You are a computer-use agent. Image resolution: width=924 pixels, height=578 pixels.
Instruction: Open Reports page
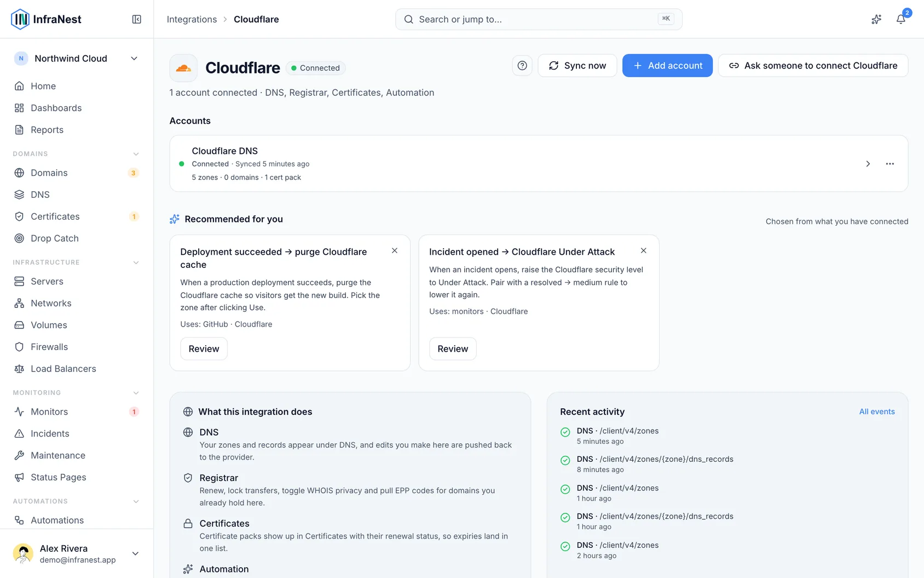[x=77, y=130]
